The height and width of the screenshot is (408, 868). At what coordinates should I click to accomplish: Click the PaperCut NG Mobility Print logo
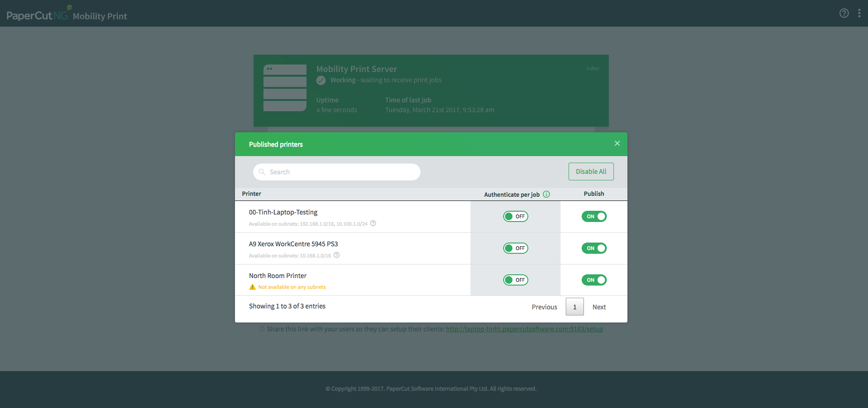(67, 14)
